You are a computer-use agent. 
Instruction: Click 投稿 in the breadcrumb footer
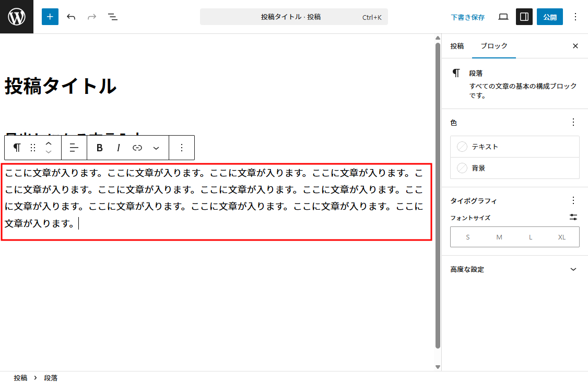click(x=20, y=378)
